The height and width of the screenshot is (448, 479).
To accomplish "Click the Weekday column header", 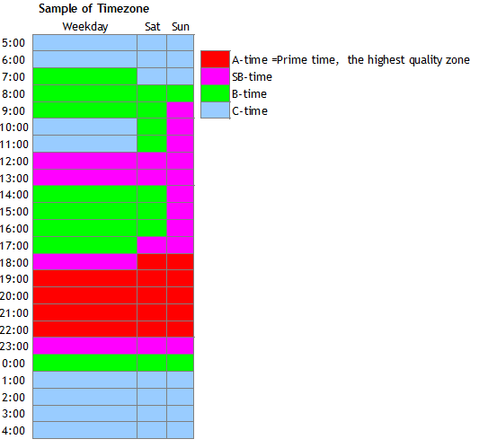I will 85,27.
